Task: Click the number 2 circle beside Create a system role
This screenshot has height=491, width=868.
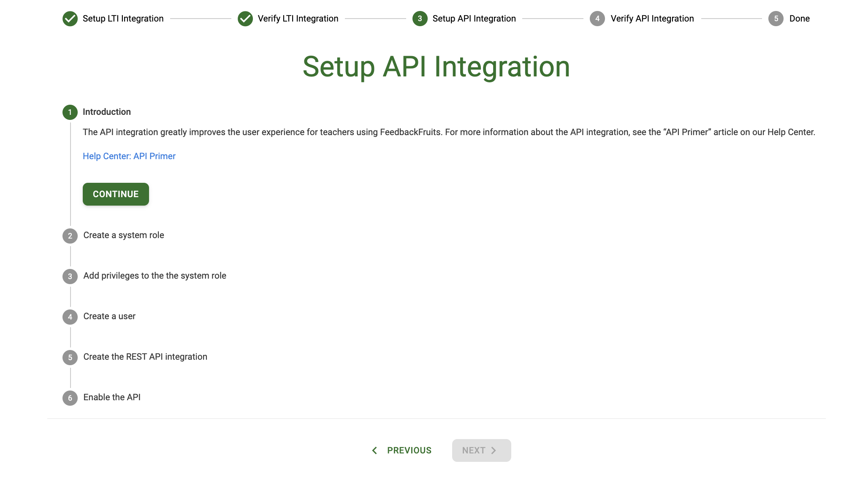Action: tap(70, 236)
